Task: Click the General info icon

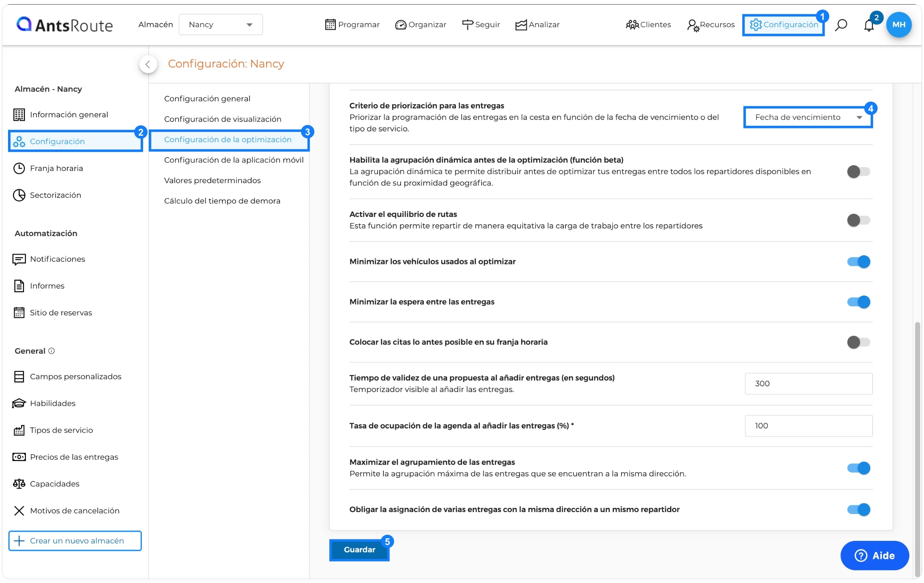Action: 51,351
